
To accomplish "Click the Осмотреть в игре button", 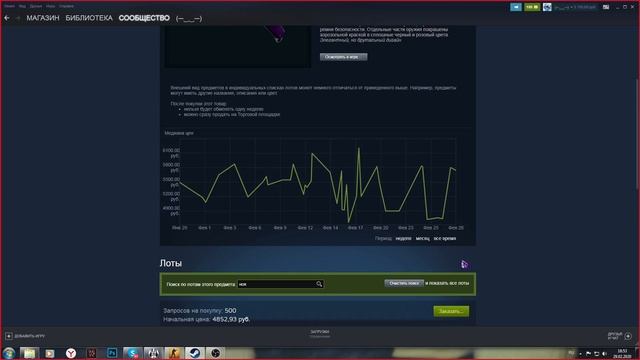I will pos(343,57).
